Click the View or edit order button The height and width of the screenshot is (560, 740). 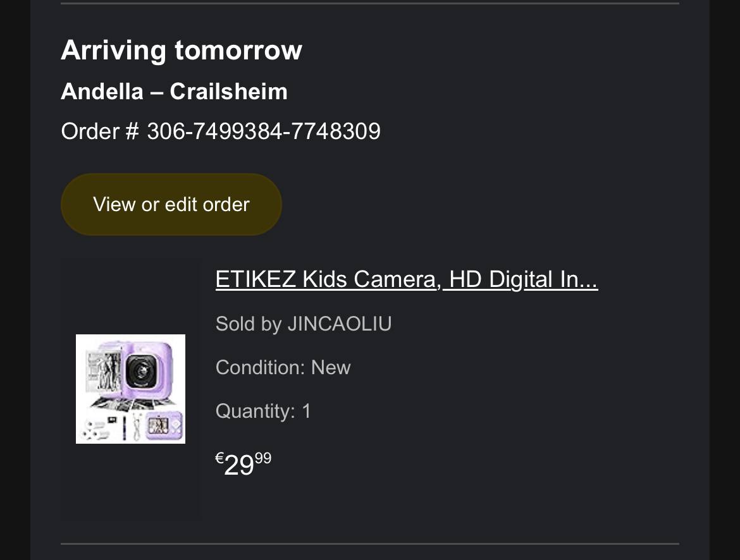pos(171,204)
